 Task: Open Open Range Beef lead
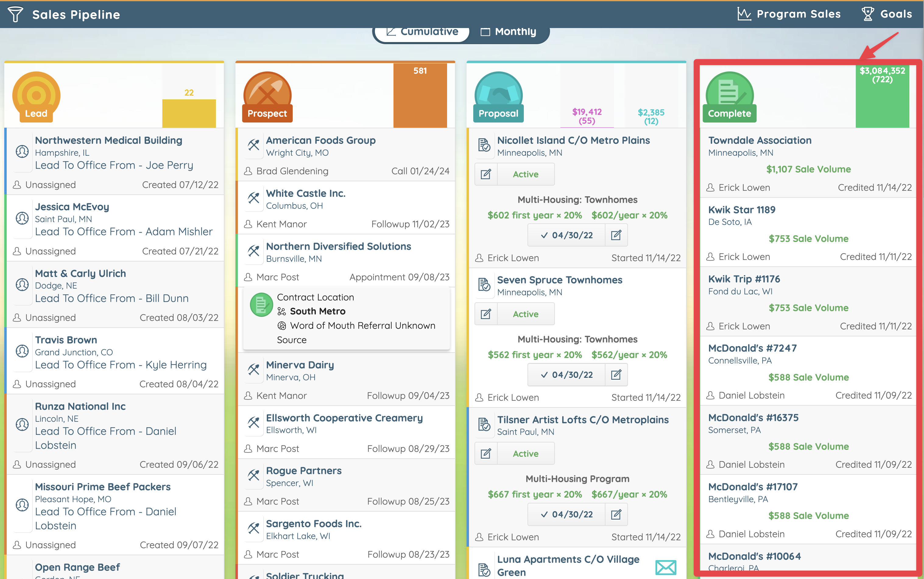[77, 567]
